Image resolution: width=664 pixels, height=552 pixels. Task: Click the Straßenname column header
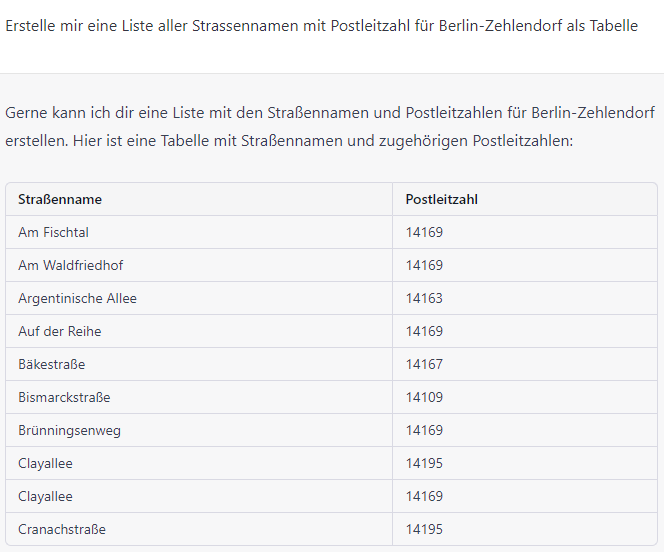tap(60, 199)
